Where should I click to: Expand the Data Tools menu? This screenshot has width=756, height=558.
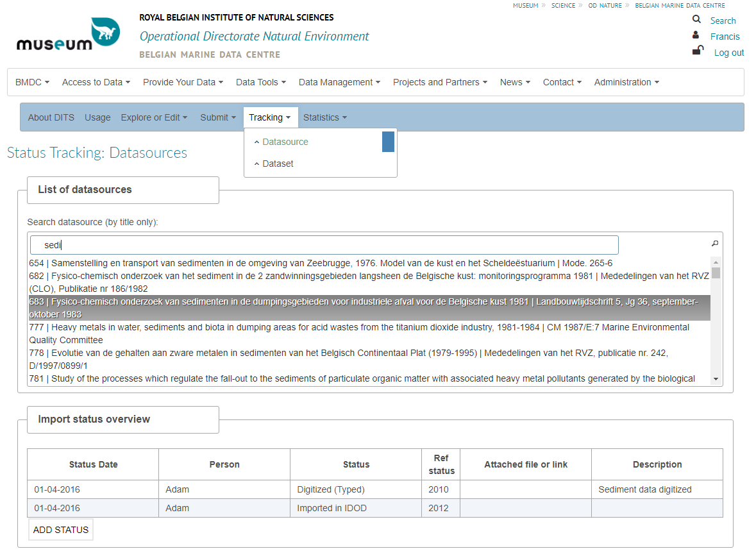(261, 82)
